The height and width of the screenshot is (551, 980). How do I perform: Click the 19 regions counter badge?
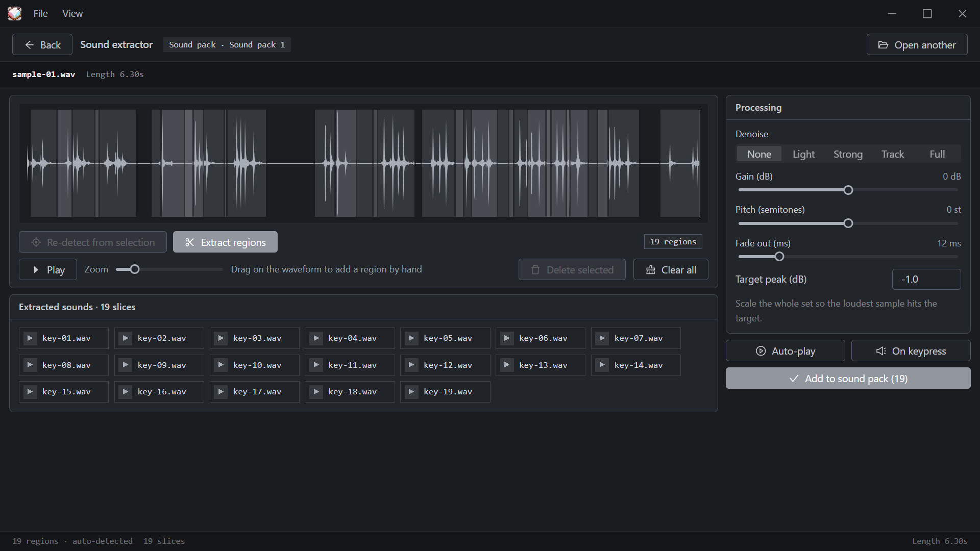pyautogui.click(x=673, y=242)
